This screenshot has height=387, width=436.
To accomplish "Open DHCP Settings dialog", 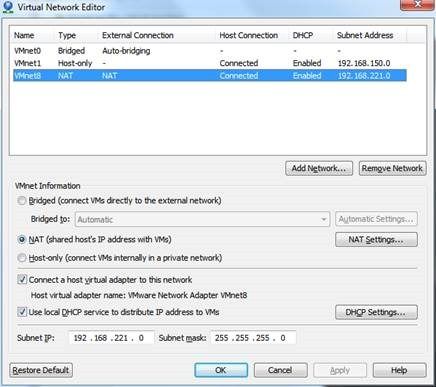I will pyautogui.click(x=376, y=312).
